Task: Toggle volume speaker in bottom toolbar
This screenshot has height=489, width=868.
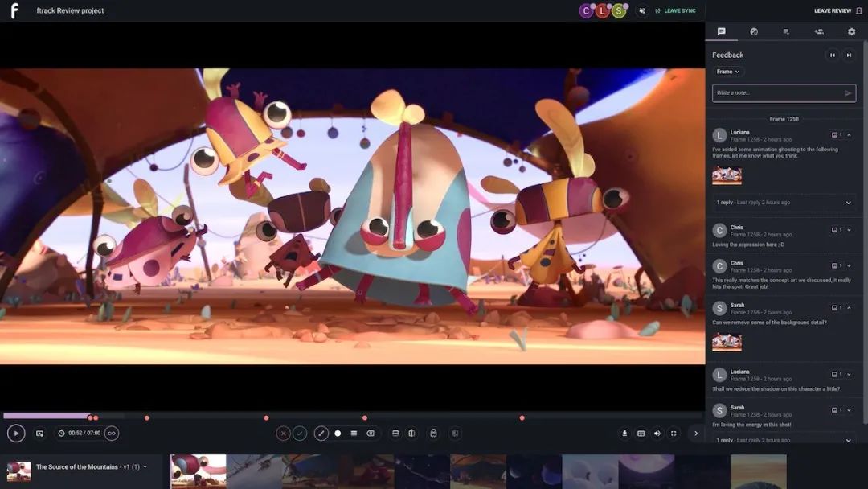Action: tap(657, 434)
